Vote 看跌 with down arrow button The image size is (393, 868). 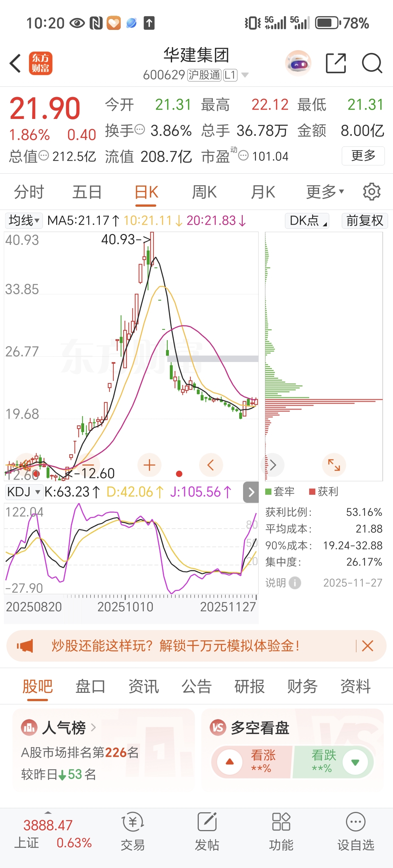tap(355, 762)
